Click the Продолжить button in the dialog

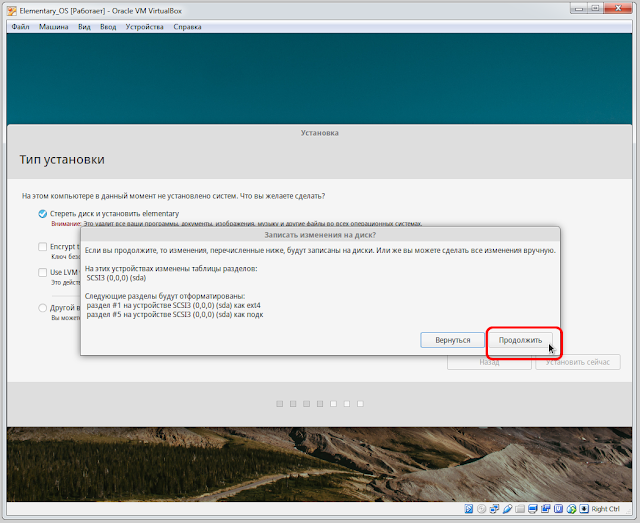tap(520, 340)
